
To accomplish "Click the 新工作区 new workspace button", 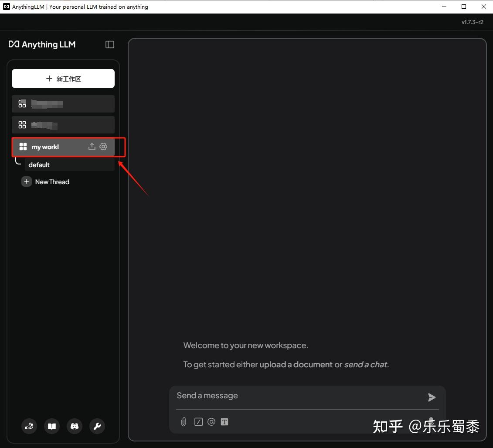I will (63, 79).
